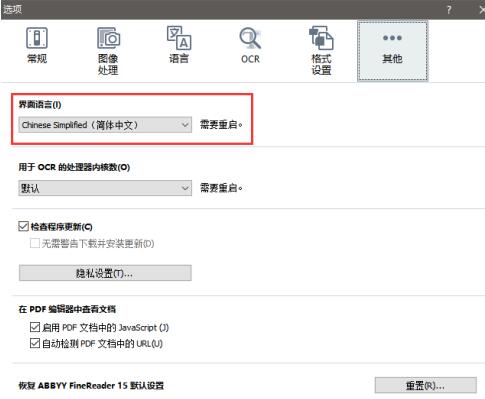Screen dimensions: 485x399
Task: Close the 选项 dialog window
Action: tap(482, 10)
